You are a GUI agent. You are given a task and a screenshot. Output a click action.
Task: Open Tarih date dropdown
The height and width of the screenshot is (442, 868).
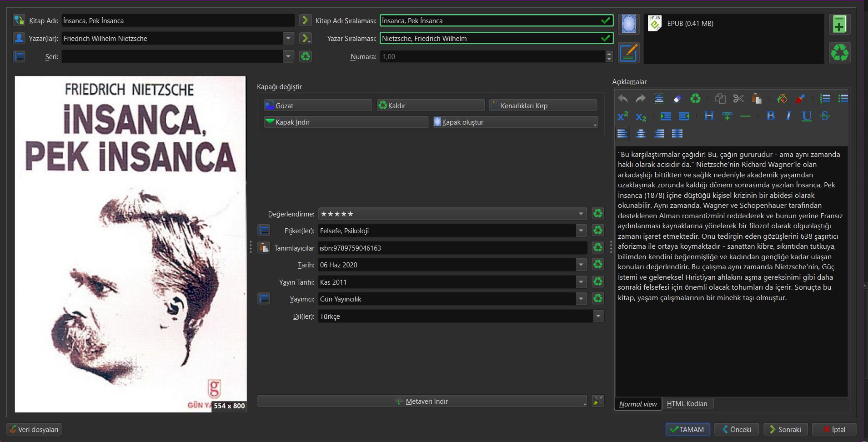(581, 265)
